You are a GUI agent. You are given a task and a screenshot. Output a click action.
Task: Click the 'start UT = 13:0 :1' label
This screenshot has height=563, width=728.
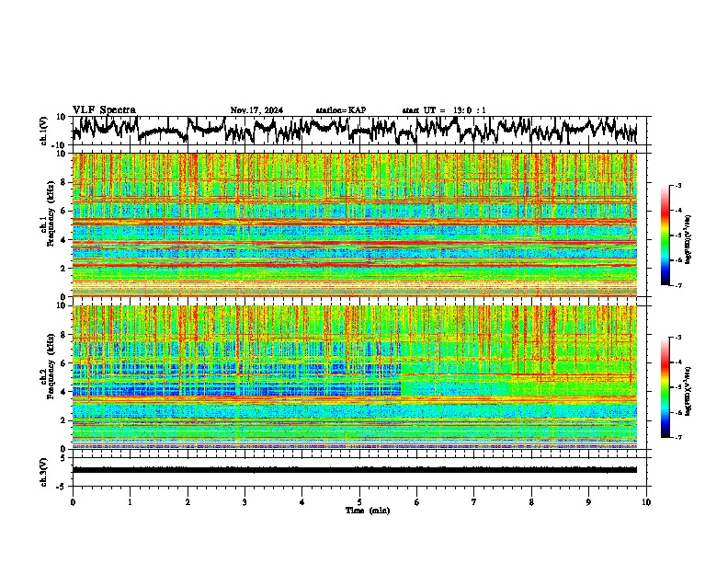click(x=444, y=110)
